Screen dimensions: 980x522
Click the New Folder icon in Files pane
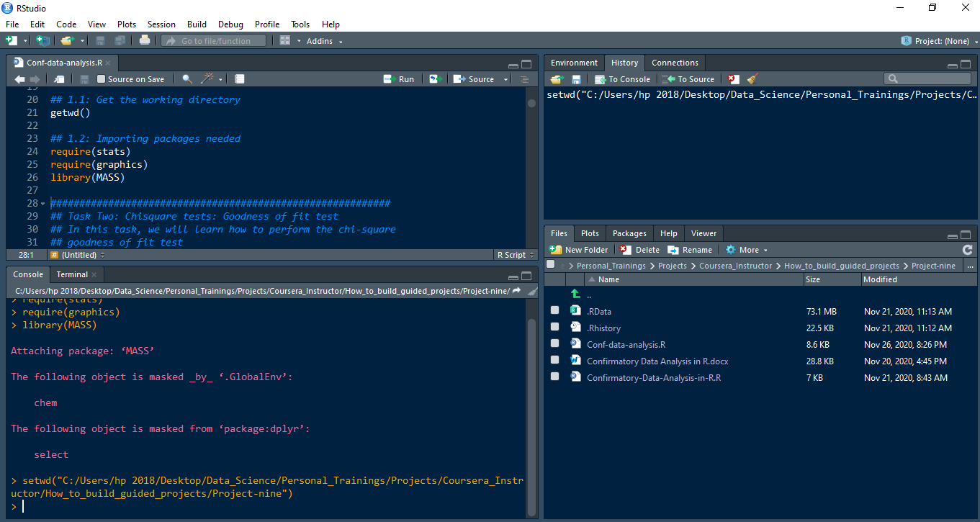(579, 250)
